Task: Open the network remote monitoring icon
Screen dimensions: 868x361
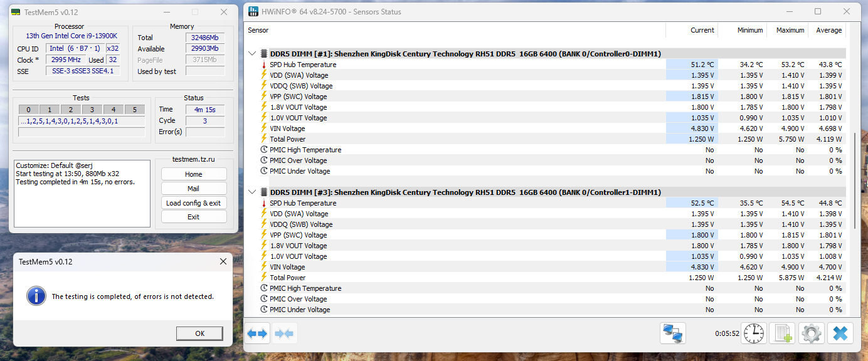Action: coord(673,333)
